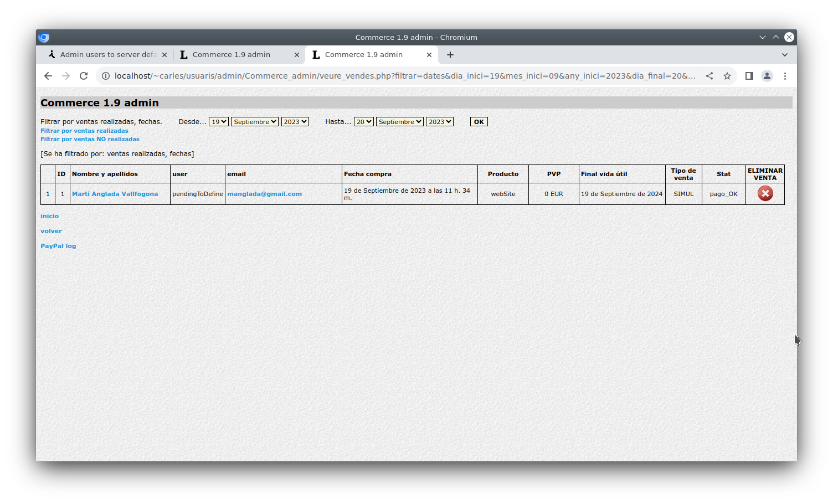833x504 pixels.
Task: Expand the Desde day dropdown showing 19
Action: (x=218, y=122)
